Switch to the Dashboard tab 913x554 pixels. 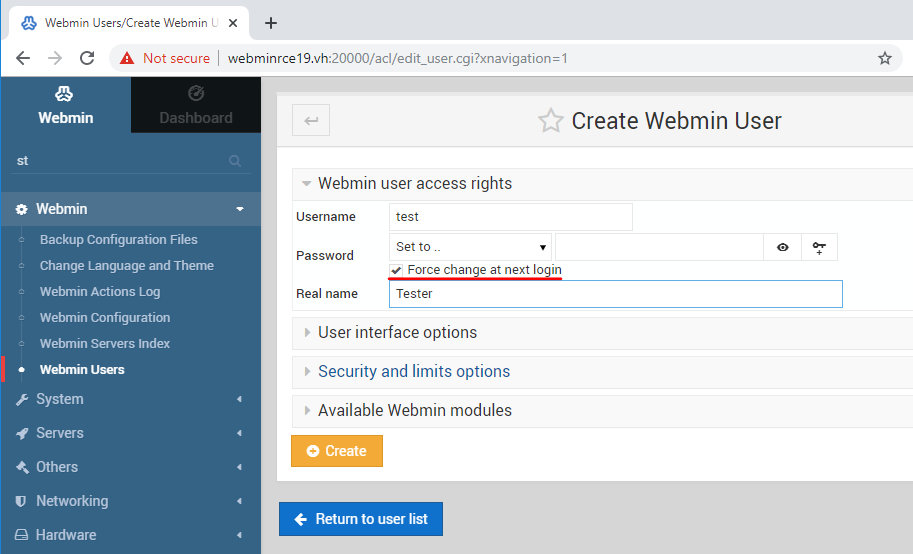click(196, 106)
